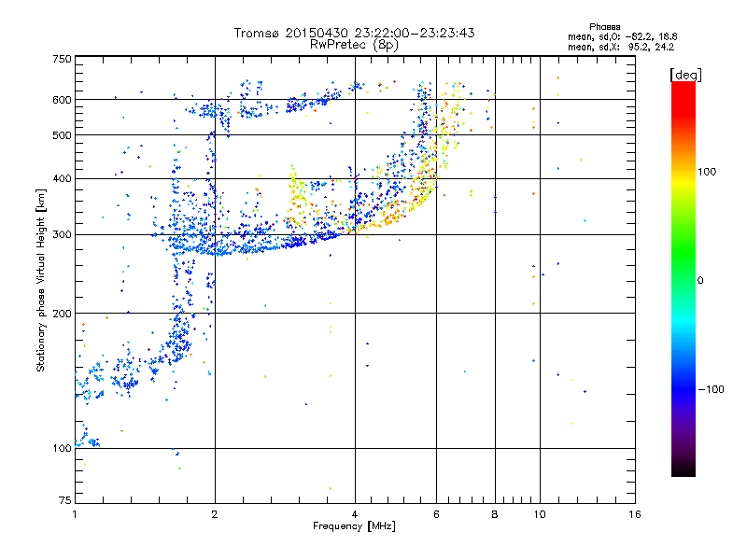The image size is (747, 560).
Task: Click the 'mean, sd,O' statistics line
Action: 622,36
